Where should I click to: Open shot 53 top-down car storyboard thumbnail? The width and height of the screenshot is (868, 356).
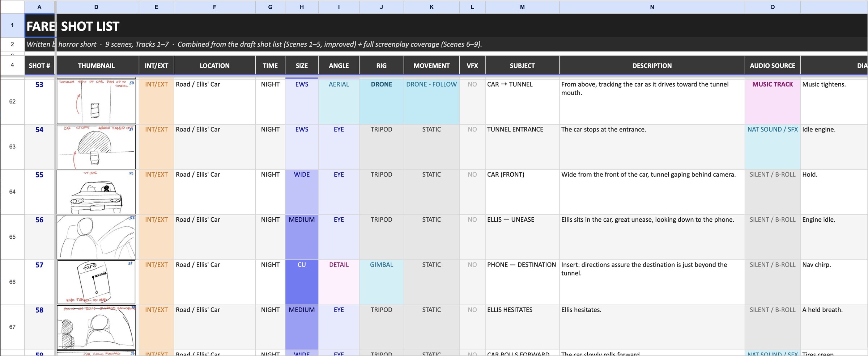96,102
